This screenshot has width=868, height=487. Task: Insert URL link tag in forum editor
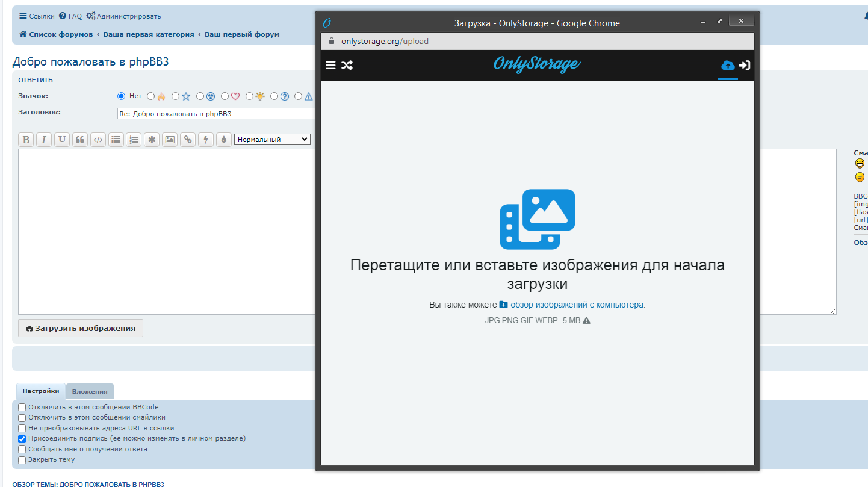[x=188, y=140]
